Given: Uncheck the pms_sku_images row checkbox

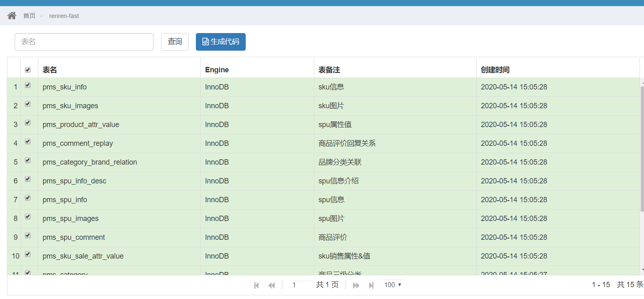Looking at the screenshot, I should [x=28, y=104].
